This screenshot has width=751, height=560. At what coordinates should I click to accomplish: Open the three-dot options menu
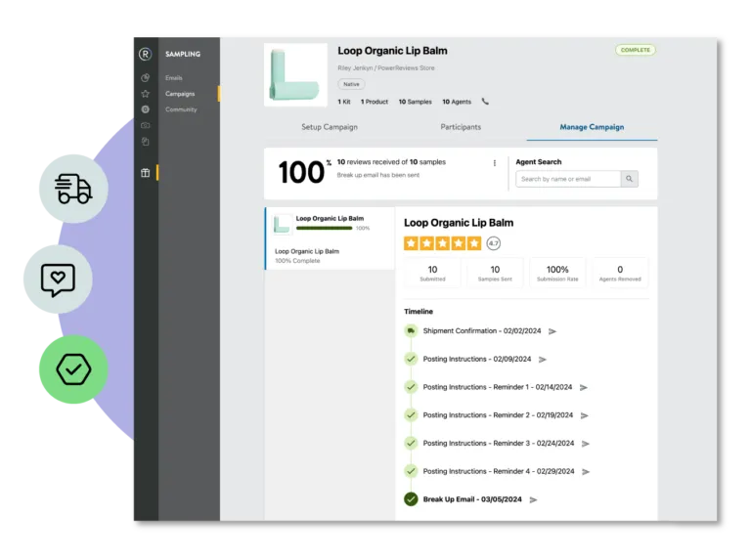495,163
